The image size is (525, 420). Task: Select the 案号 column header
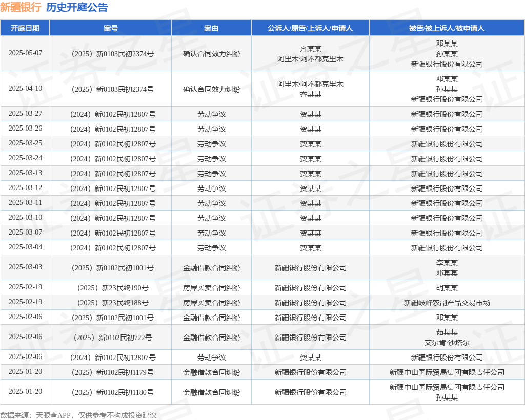(x=111, y=28)
